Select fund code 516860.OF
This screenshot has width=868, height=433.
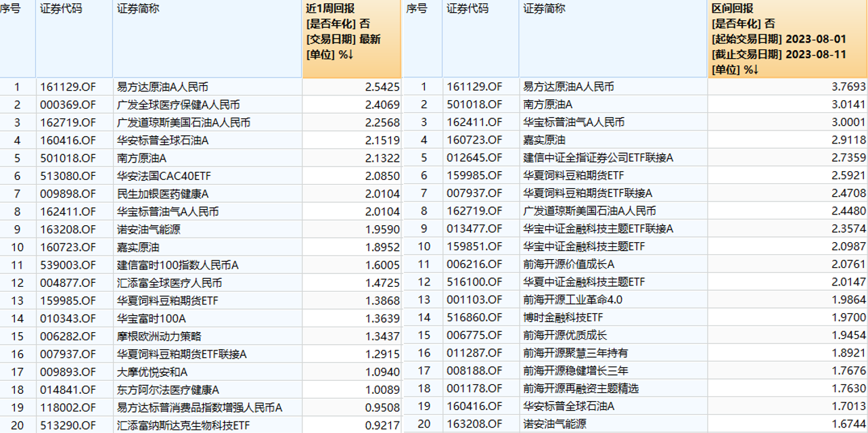click(474, 317)
